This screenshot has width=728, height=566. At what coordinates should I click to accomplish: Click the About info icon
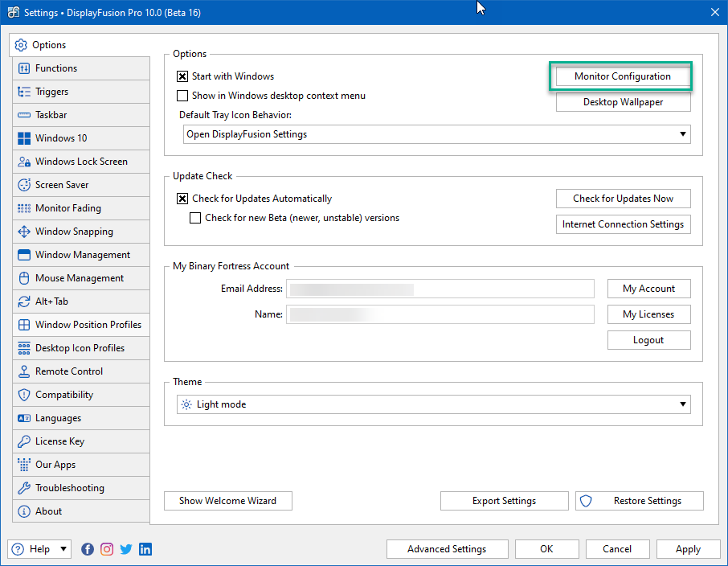(23, 511)
